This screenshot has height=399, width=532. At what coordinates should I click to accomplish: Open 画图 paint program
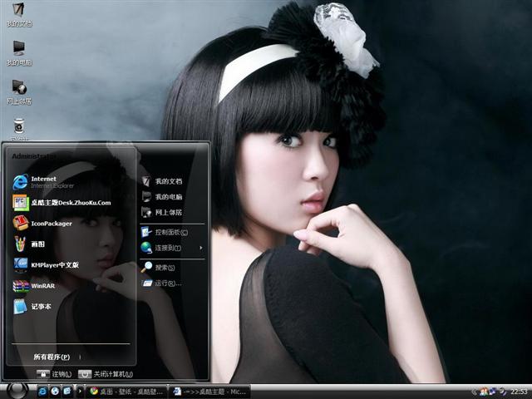tap(29, 244)
